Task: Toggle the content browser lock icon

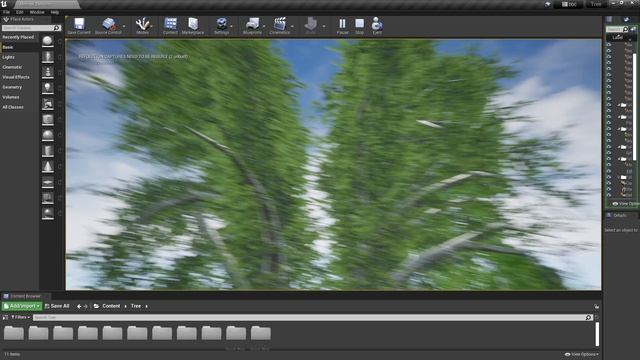Action: pos(596,307)
